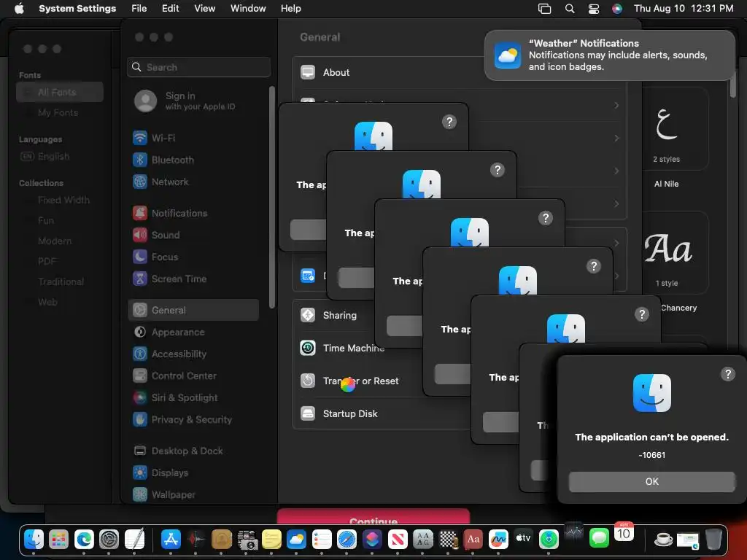
Task: Select All Fonts in the Font Book window
Action: 60,93
